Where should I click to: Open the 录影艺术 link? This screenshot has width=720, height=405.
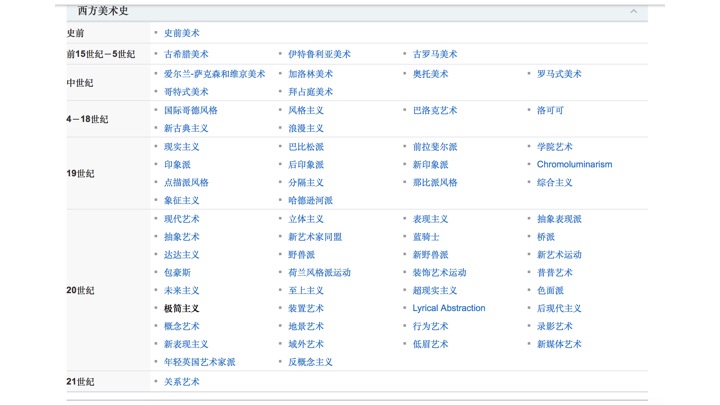pyautogui.click(x=555, y=326)
